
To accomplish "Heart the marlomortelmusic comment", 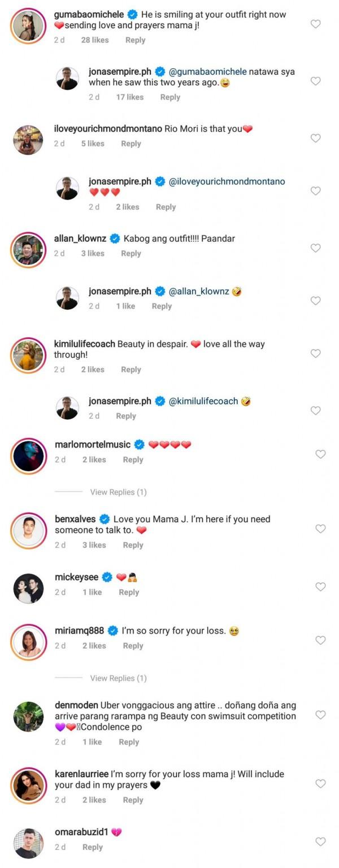I will (320, 454).
